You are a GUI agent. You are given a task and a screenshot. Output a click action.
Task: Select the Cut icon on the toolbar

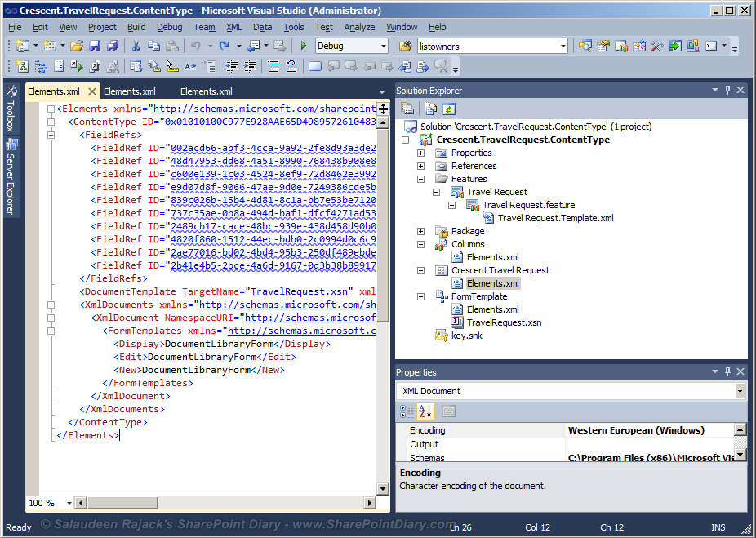137,47
